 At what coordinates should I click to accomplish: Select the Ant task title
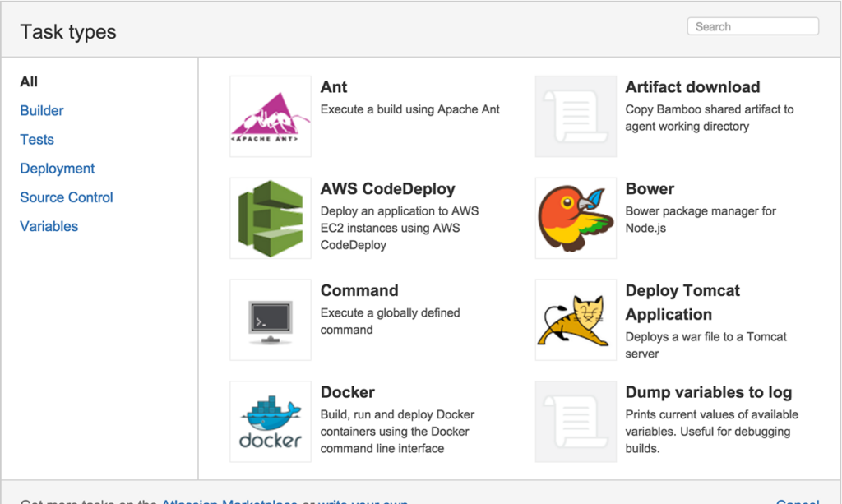(x=334, y=86)
